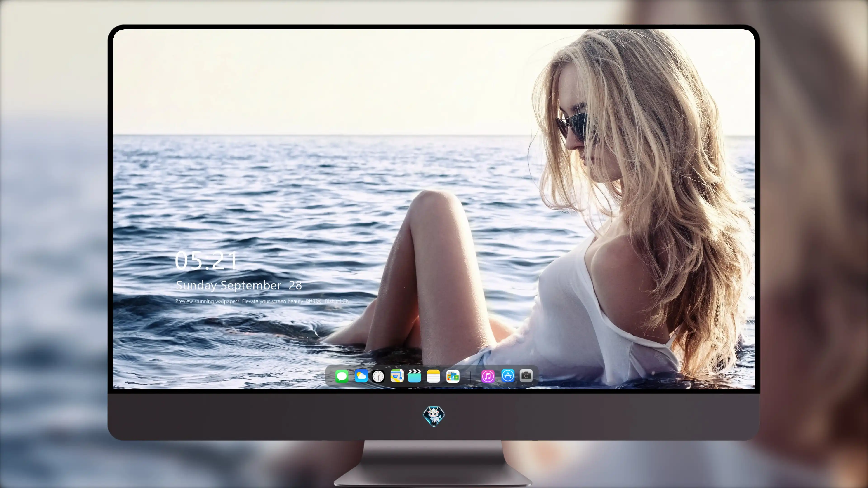Viewport: 868px width, 488px height.
Task: Launch the Clock app from dock
Action: (x=378, y=376)
